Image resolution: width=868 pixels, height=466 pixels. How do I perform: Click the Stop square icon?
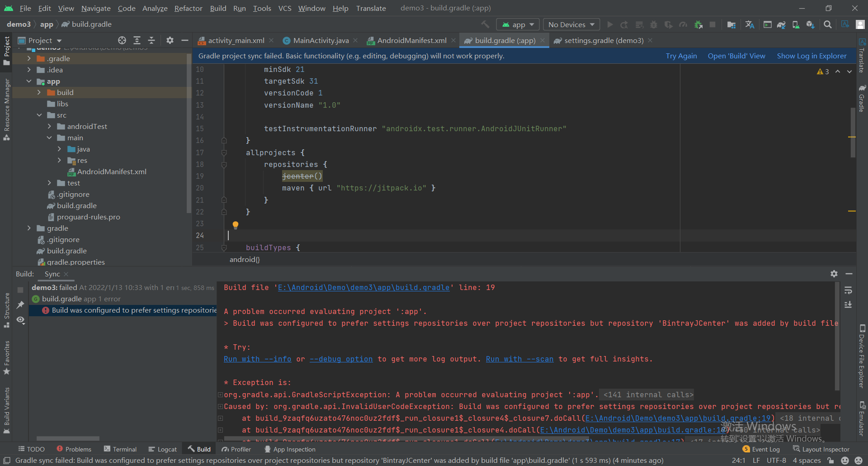pyautogui.click(x=712, y=24)
